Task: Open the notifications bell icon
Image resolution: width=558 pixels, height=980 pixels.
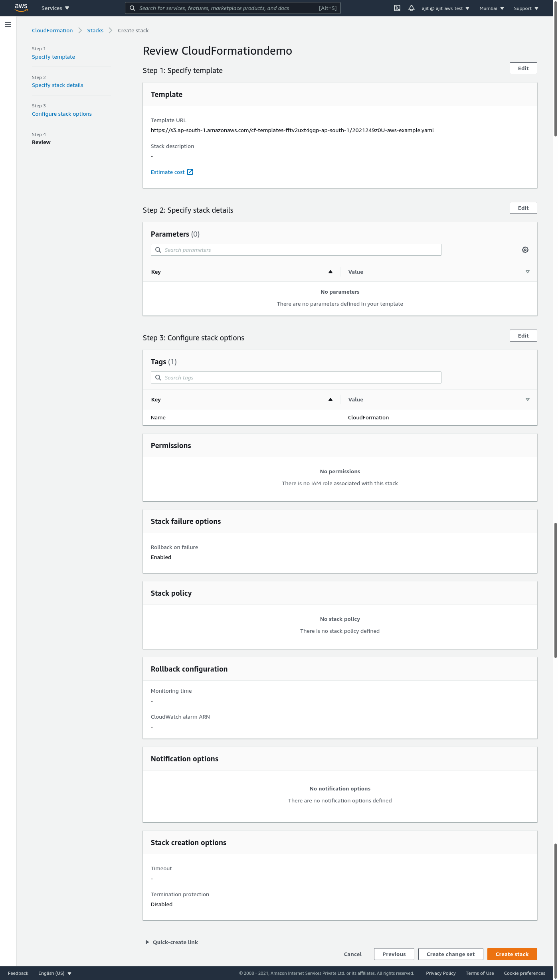Action: (x=412, y=8)
